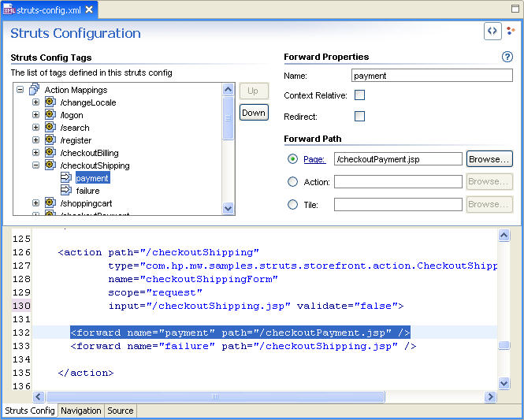The image size is (524, 420).
Task: Click the Action path input field
Action: click(x=398, y=182)
